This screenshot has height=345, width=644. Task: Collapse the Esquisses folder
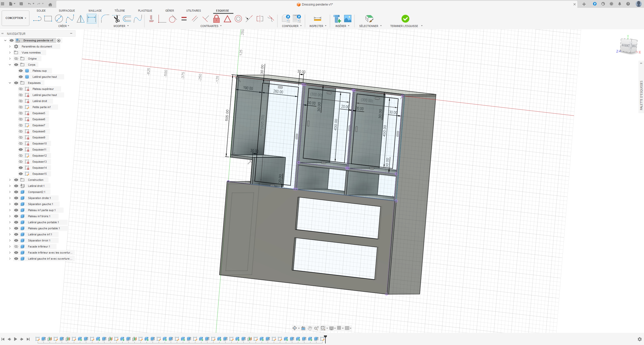(x=10, y=83)
